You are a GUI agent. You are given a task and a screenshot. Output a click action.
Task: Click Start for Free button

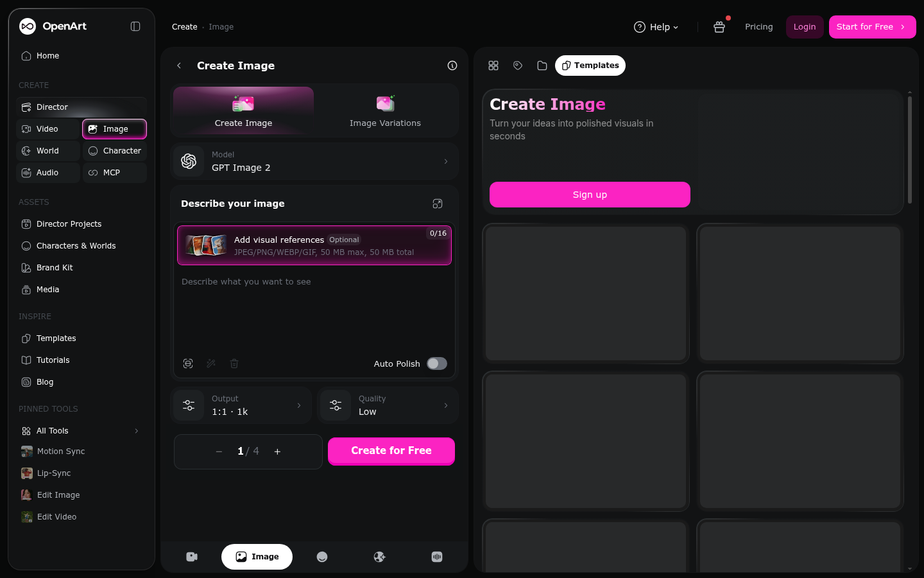pos(872,27)
